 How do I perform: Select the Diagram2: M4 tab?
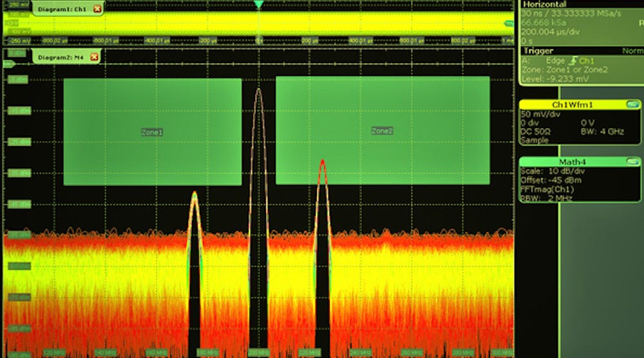click(61, 57)
